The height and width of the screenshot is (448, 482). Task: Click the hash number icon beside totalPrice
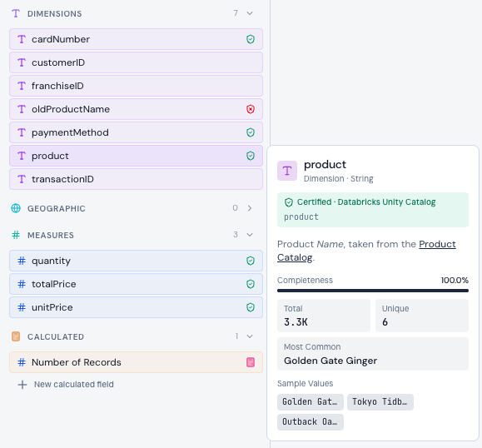22,284
